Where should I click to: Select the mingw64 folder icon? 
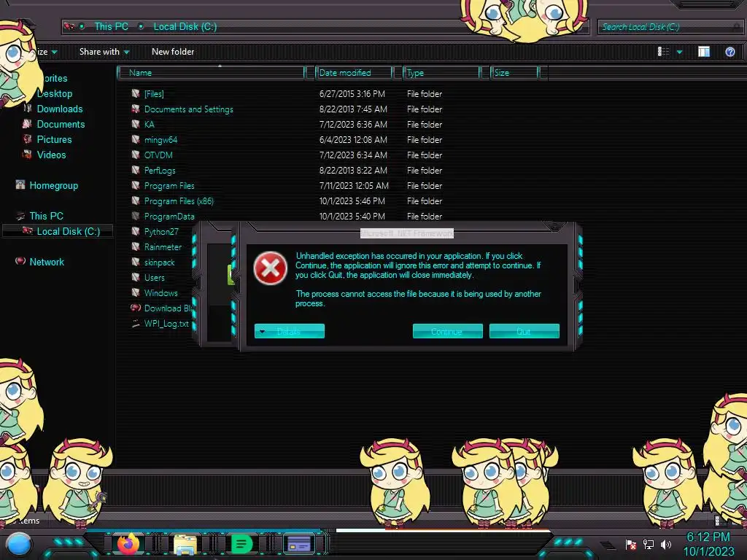click(x=136, y=139)
